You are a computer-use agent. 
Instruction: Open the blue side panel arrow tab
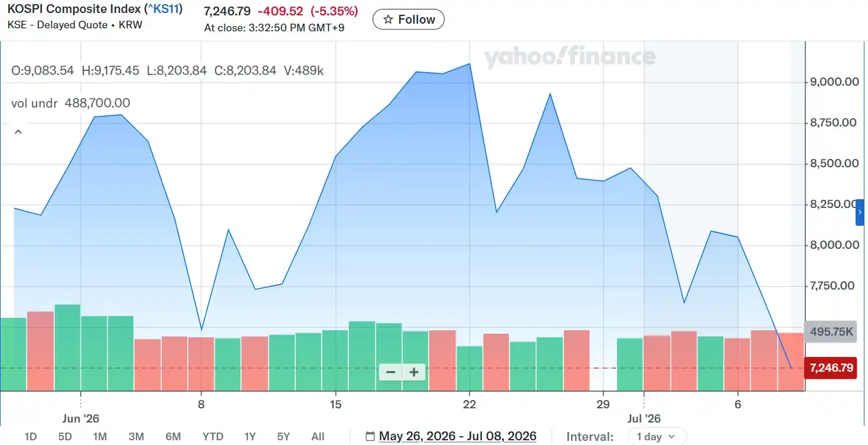tap(860, 212)
